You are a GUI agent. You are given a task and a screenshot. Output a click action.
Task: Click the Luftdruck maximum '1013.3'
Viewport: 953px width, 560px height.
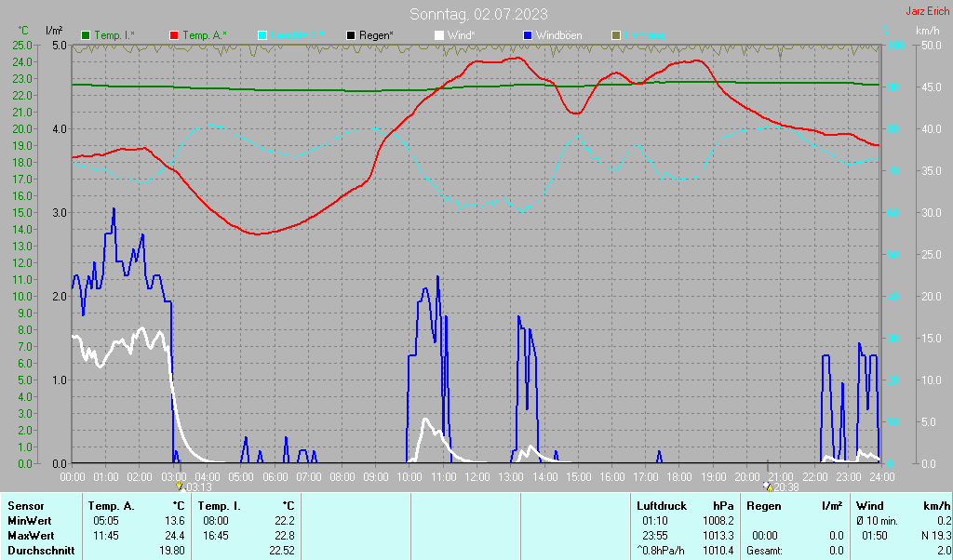(x=718, y=537)
